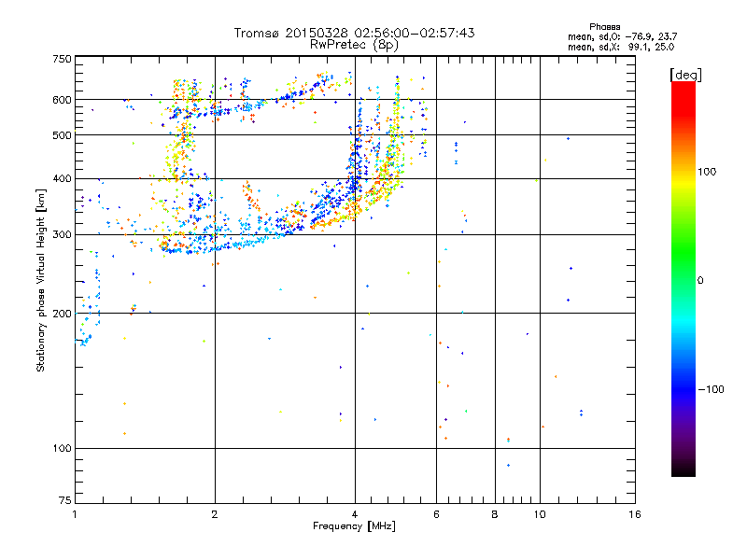Click the y-axis label '75'
Screen dimensions: 747x560
(65, 500)
